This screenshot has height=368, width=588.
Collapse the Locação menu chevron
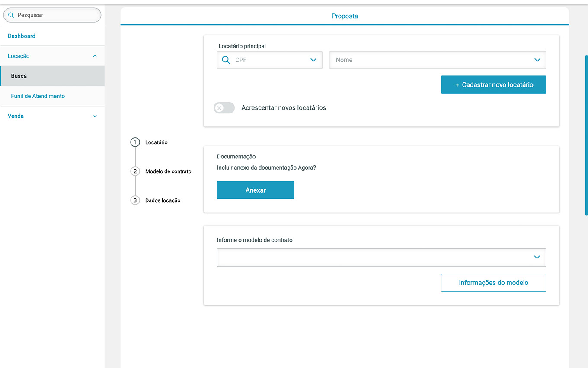95,56
